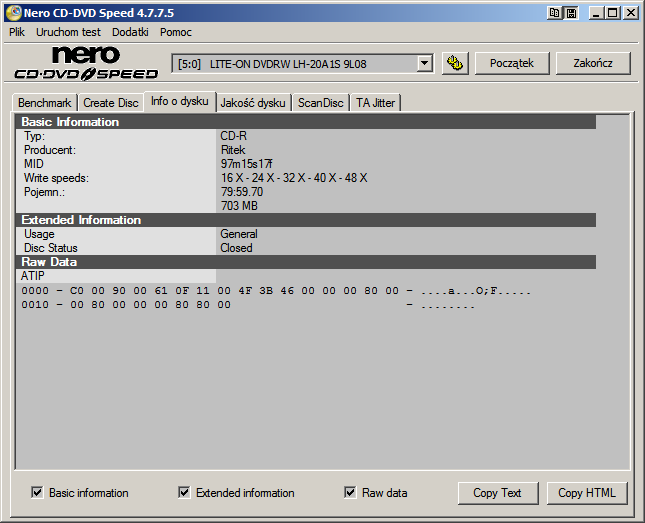This screenshot has width=645, height=523.
Task: Switch to the TA Jitter tab
Action: (x=375, y=102)
